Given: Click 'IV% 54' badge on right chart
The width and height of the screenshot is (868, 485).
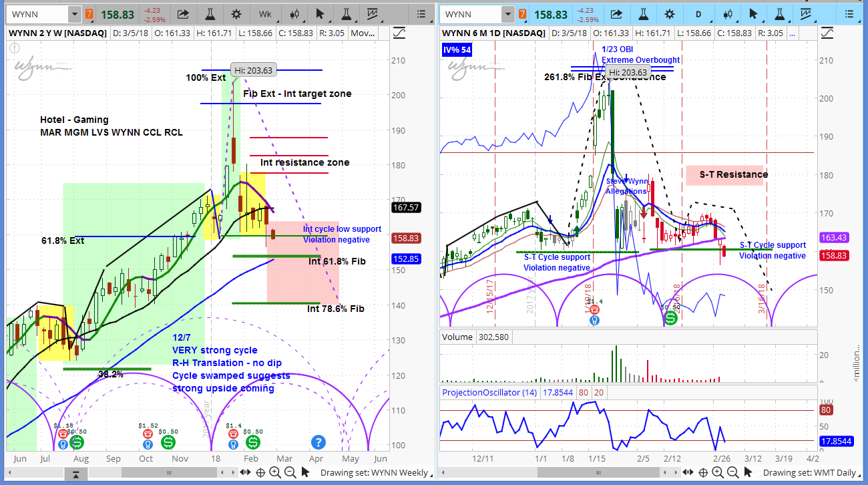Looking at the screenshot, I should tap(458, 49).
